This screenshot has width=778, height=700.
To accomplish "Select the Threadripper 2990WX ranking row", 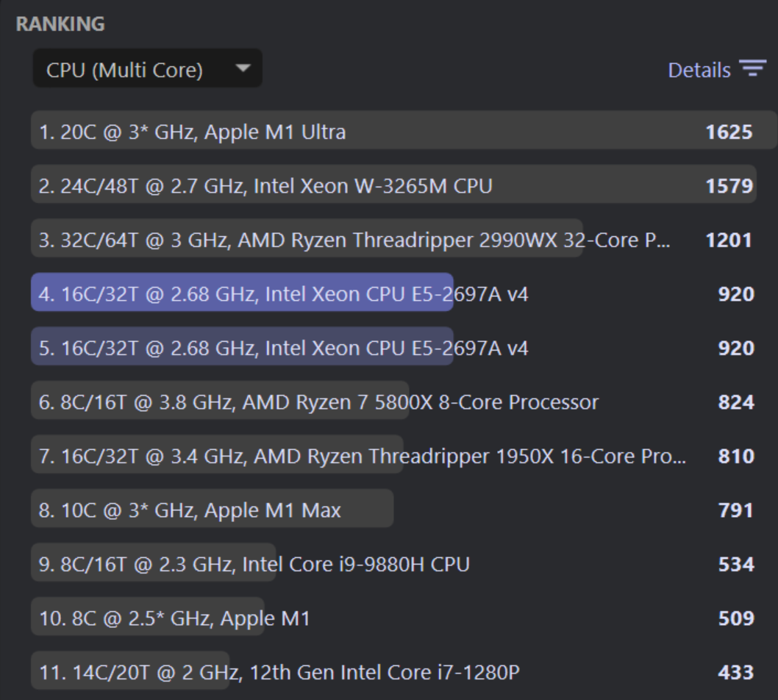I will coord(394,238).
